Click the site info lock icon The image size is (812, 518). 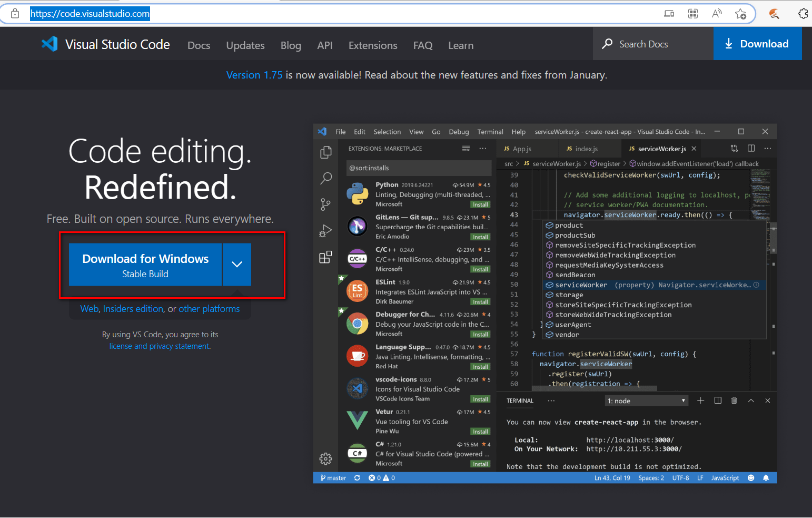point(15,14)
